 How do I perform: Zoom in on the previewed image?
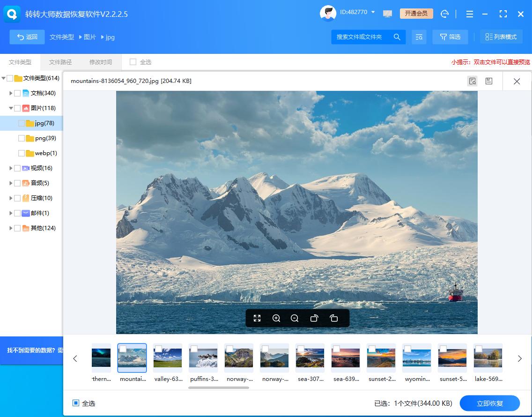[x=276, y=318]
